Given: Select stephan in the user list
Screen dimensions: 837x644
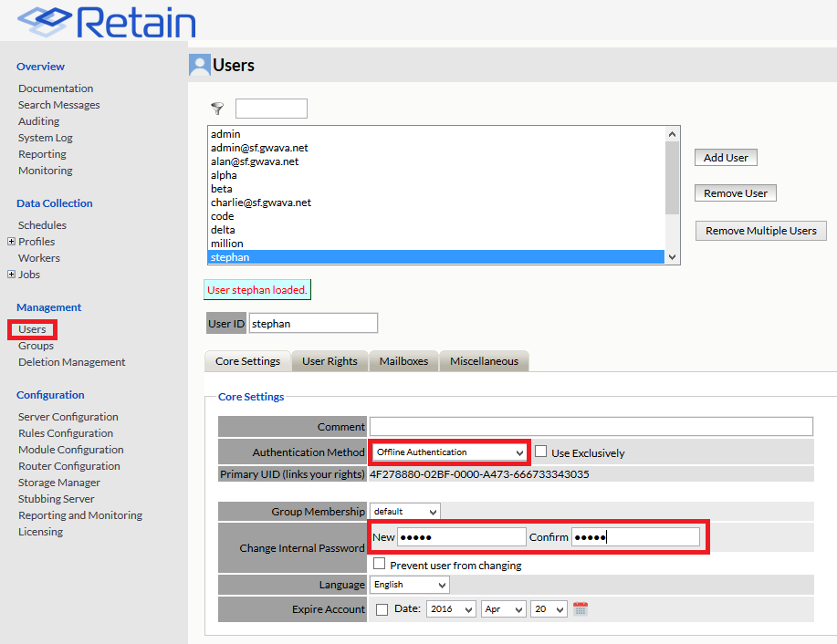Looking at the screenshot, I should pyautogui.click(x=436, y=257).
